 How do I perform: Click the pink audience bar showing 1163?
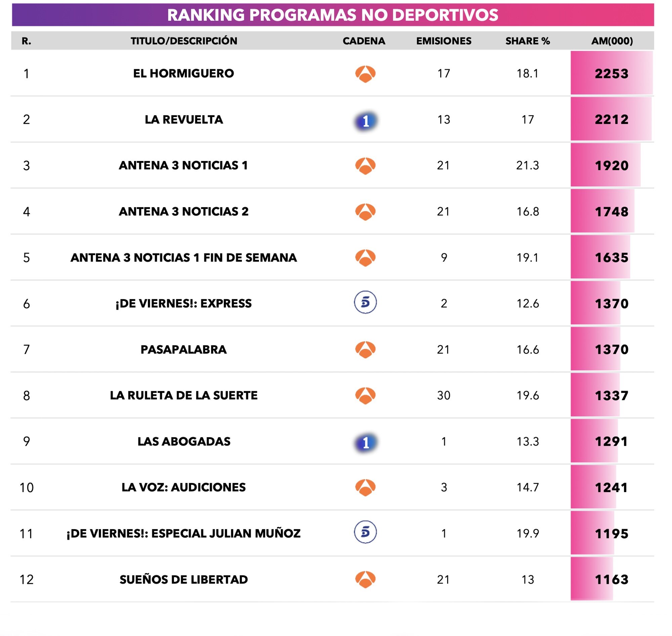pyautogui.click(x=592, y=580)
